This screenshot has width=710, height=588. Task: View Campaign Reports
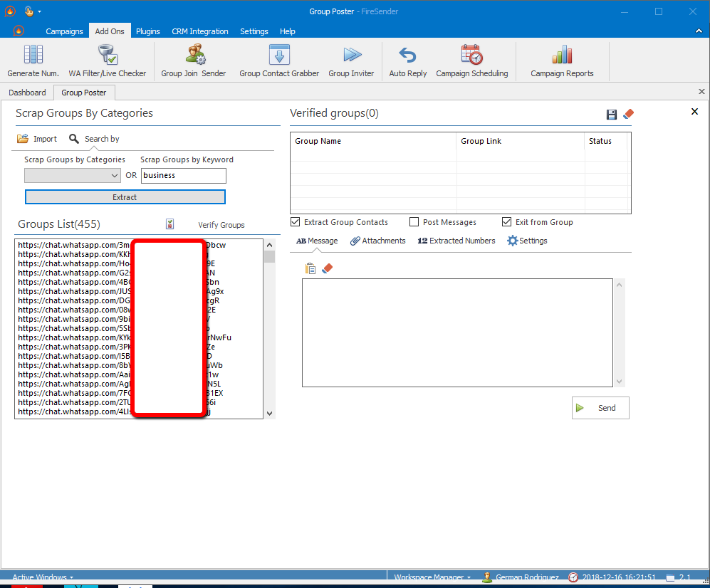pyautogui.click(x=562, y=61)
